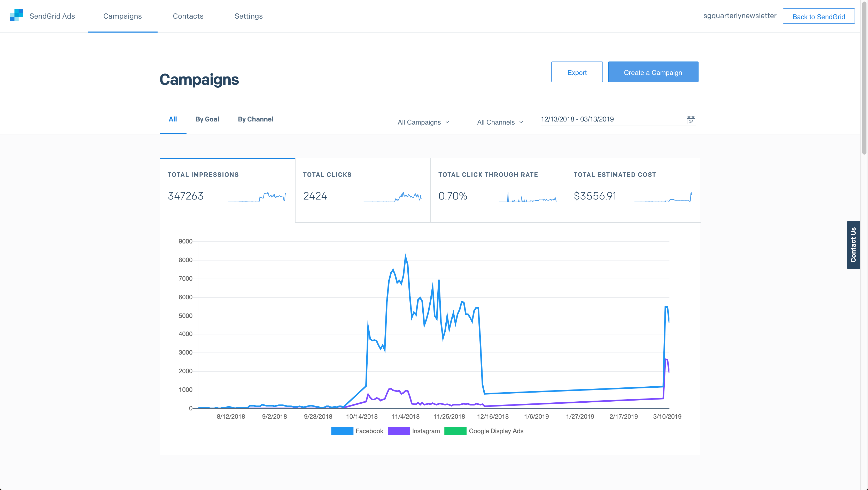Screen dimensions: 868x490
Task: Click the SendGrid Ads logo
Action: click(x=17, y=15)
